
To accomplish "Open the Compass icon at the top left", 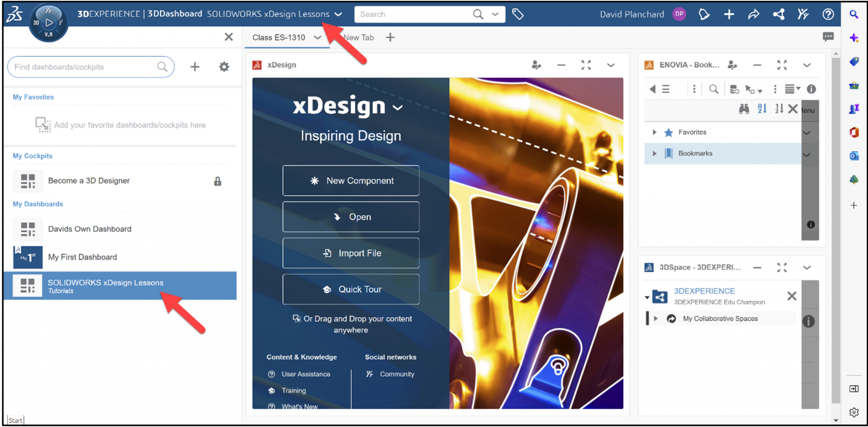I will (48, 22).
